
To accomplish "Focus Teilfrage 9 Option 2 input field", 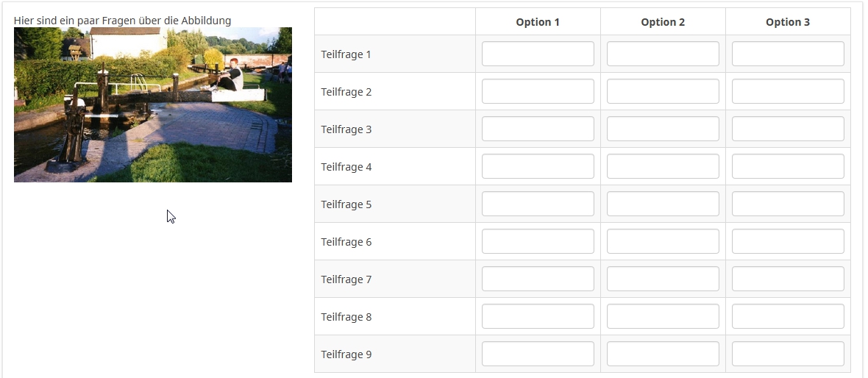I will [663, 354].
